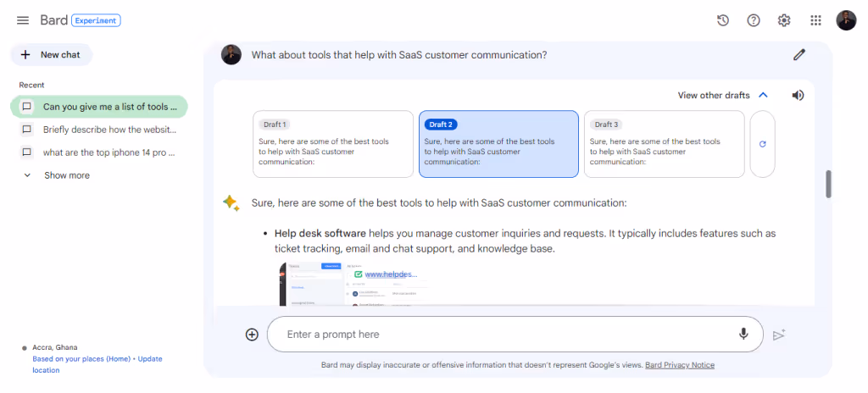
Task: Start a New chat
Action: tap(51, 55)
